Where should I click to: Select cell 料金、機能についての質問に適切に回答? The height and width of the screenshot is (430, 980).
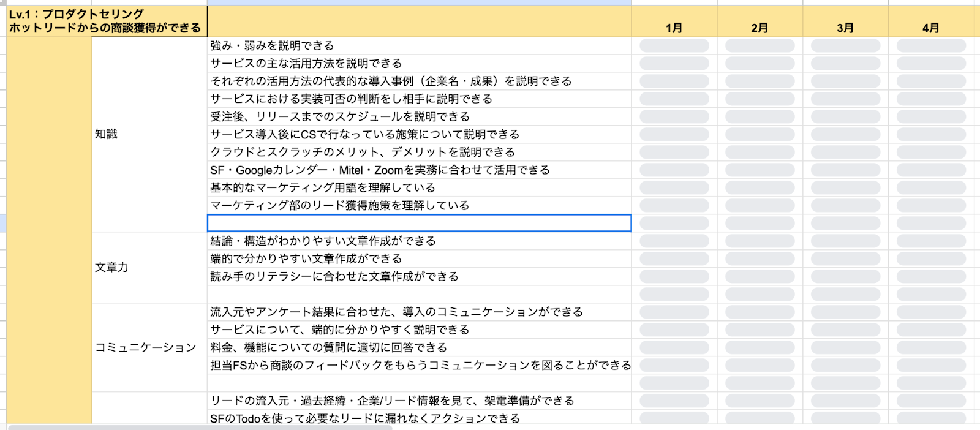420,348
